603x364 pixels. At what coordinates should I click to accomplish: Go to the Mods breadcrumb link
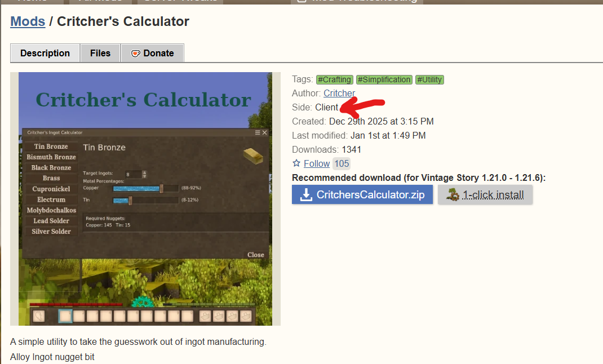tap(28, 21)
